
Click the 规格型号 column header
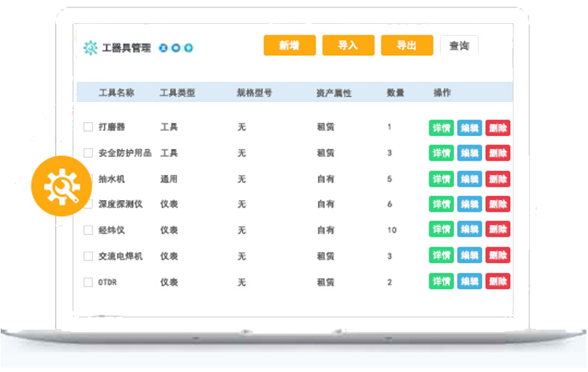click(x=255, y=92)
